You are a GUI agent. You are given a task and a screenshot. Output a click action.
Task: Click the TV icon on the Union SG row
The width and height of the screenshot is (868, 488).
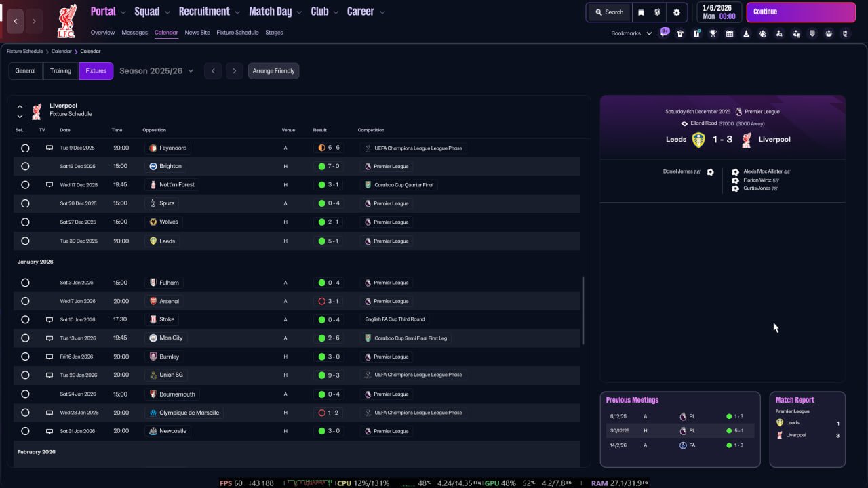[50, 375]
